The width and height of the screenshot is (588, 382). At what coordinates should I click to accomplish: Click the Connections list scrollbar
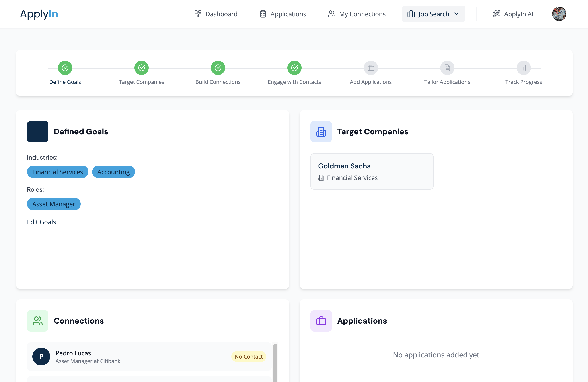(x=275, y=362)
